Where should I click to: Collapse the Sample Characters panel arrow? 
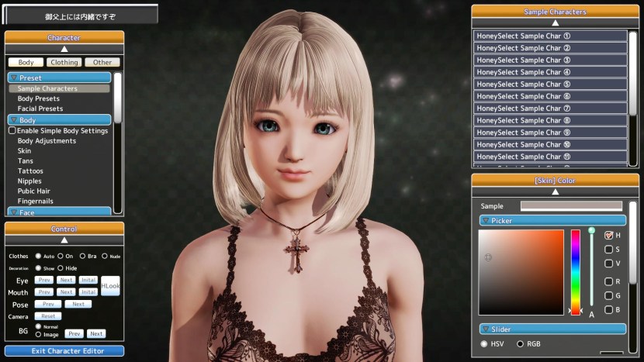tap(555, 22)
